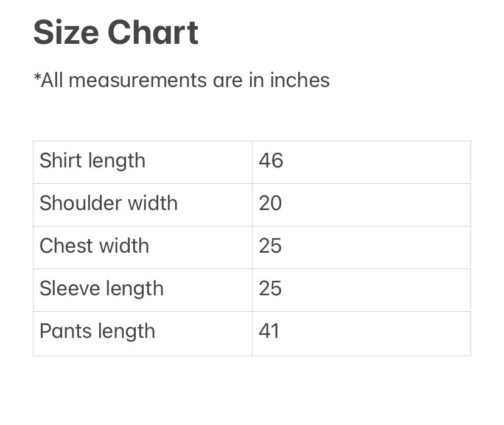504x425 pixels.
Task: Select the Pants length value 41
Action: (x=269, y=331)
